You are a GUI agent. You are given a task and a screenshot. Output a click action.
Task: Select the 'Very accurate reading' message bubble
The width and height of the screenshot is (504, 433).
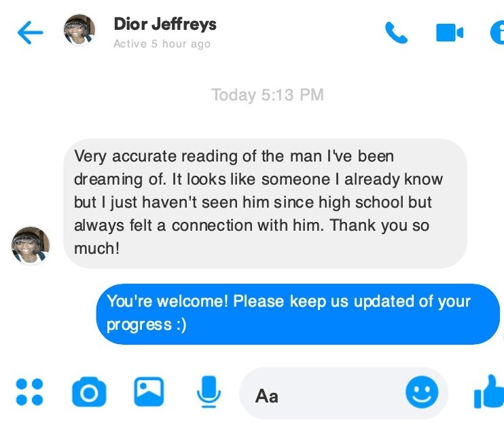[265, 204]
